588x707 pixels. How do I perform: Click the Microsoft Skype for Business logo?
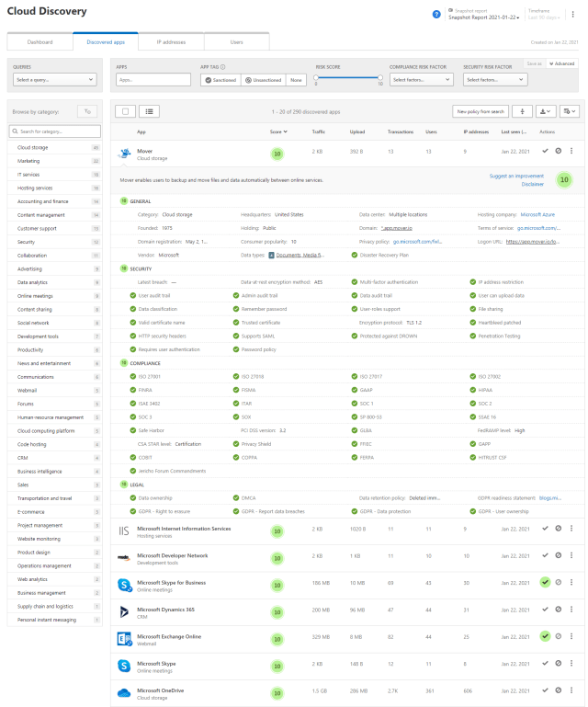[x=124, y=586]
